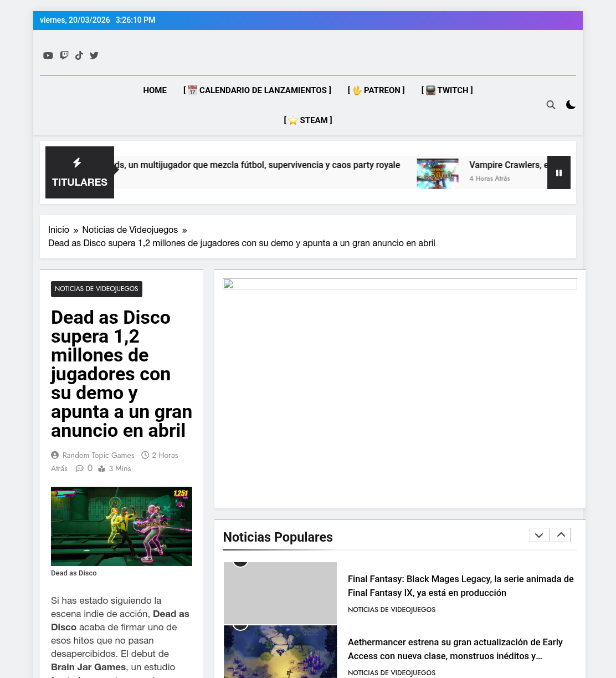Image resolution: width=616 pixels, height=678 pixels.
Task: Click the date and time in top bar
Action: pyautogui.click(x=97, y=20)
